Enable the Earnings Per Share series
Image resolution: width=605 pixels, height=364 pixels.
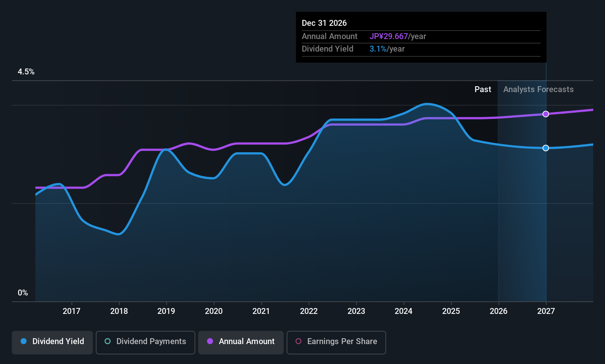pos(336,343)
